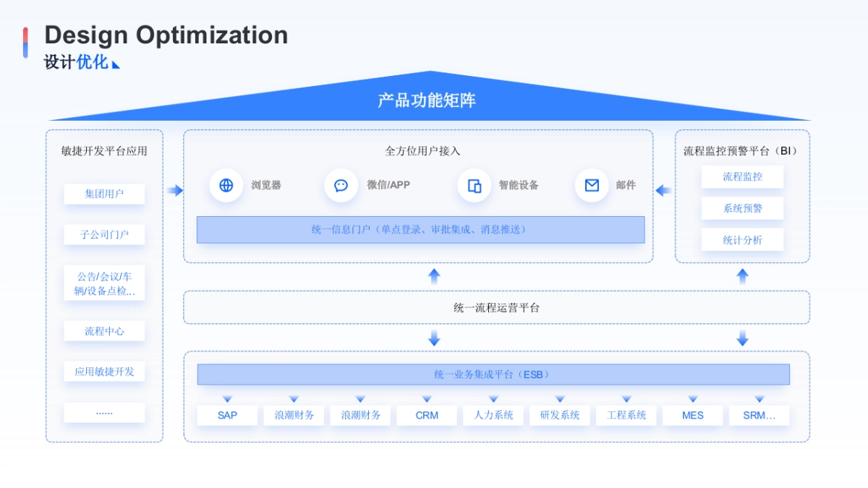868x488 pixels.
Task: Click the 邮件 envelope icon
Action: 591,186
